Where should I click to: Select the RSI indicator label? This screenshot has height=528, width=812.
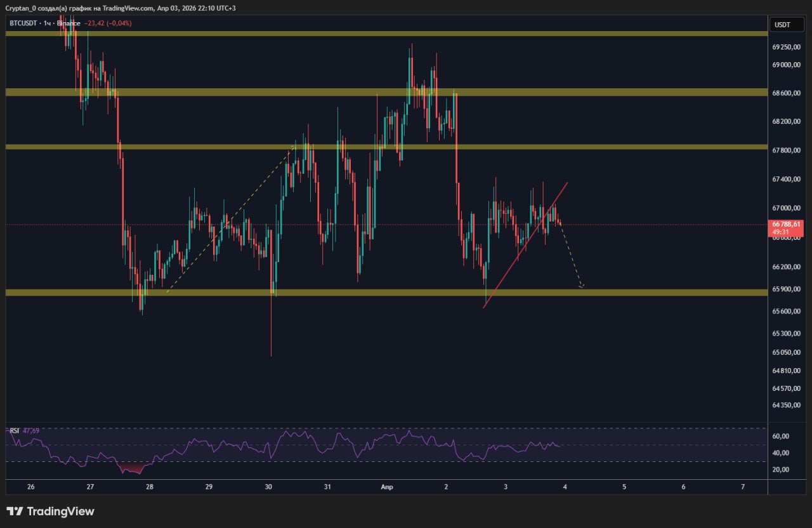pos(15,431)
